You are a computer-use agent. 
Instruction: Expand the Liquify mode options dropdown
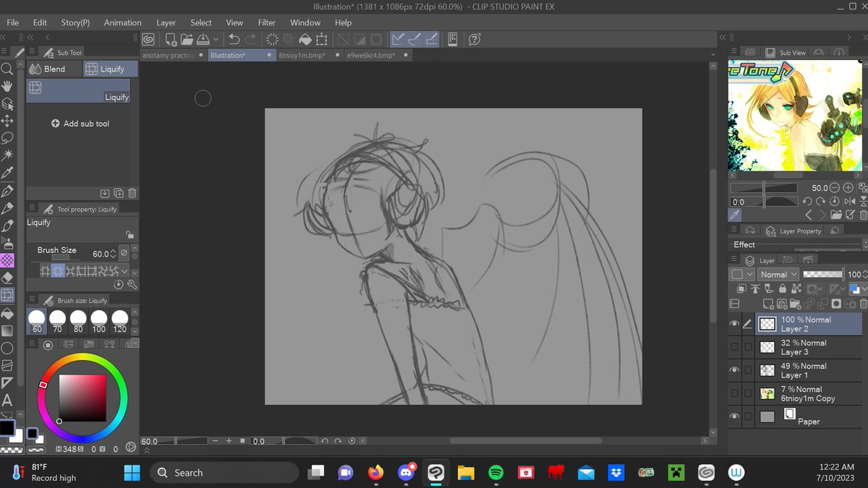tap(125, 271)
